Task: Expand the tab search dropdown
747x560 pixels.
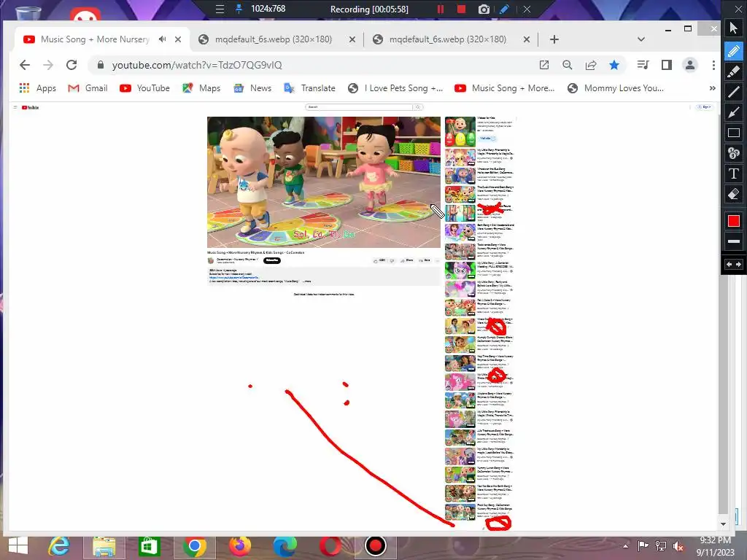Action: click(640, 39)
